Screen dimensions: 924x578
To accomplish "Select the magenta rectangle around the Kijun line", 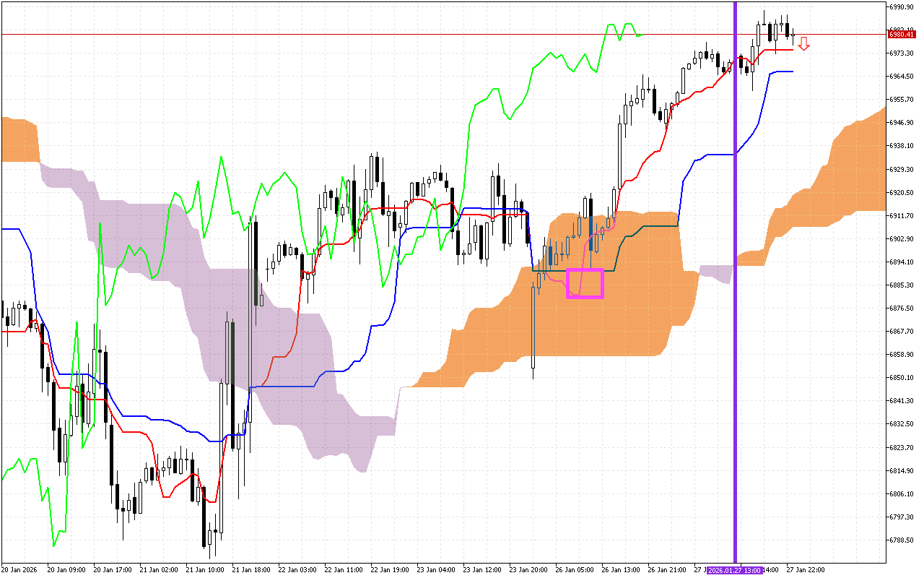I will pos(585,282).
